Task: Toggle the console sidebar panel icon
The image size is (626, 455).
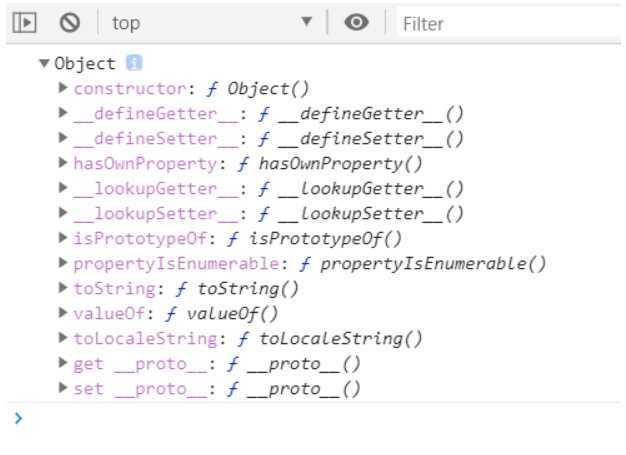Action: click(x=26, y=23)
